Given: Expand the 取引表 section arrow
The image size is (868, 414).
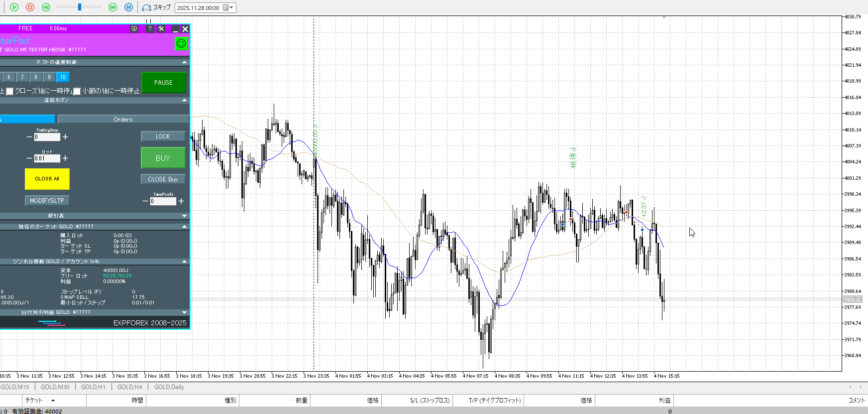Looking at the screenshot, I should pyautogui.click(x=185, y=216).
